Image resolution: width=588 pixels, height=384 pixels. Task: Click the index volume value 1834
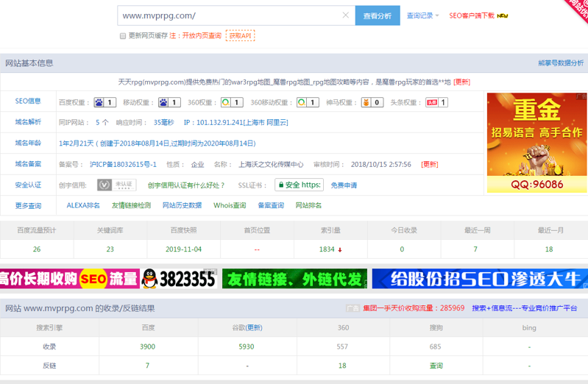point(327,249)
